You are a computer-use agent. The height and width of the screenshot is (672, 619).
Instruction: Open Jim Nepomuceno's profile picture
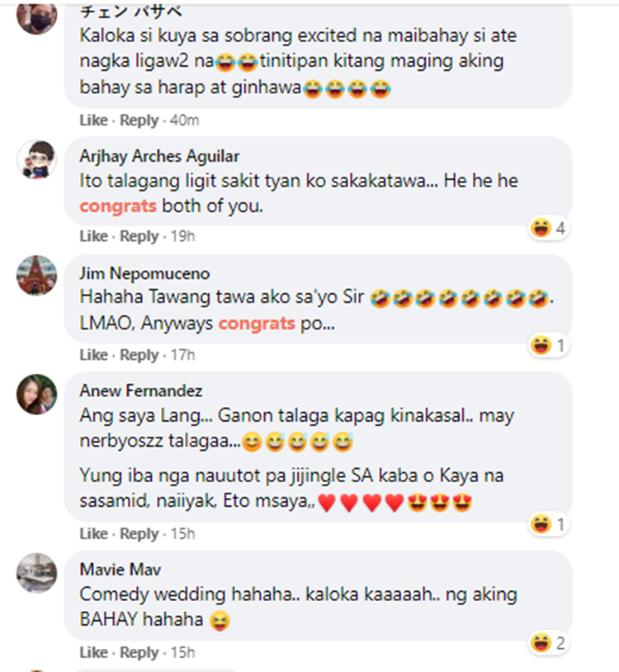(x=37, y=276)
